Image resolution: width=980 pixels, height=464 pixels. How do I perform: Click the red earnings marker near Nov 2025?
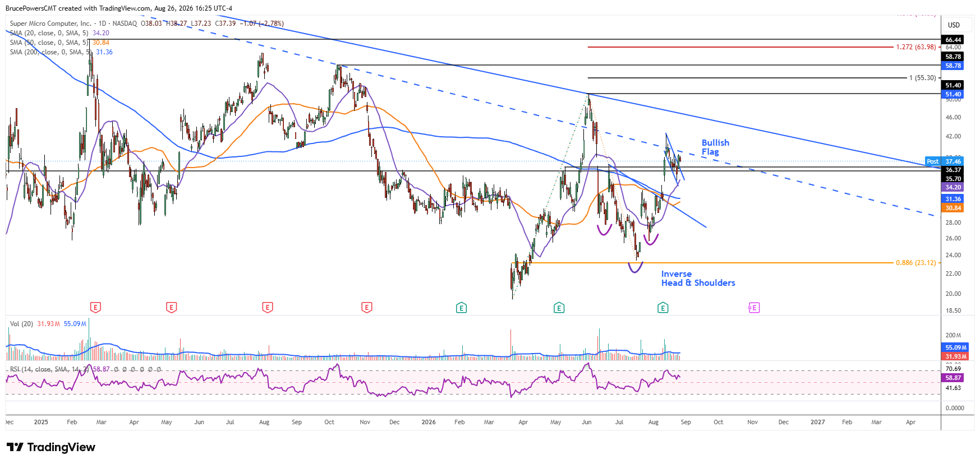click(367, 307)
